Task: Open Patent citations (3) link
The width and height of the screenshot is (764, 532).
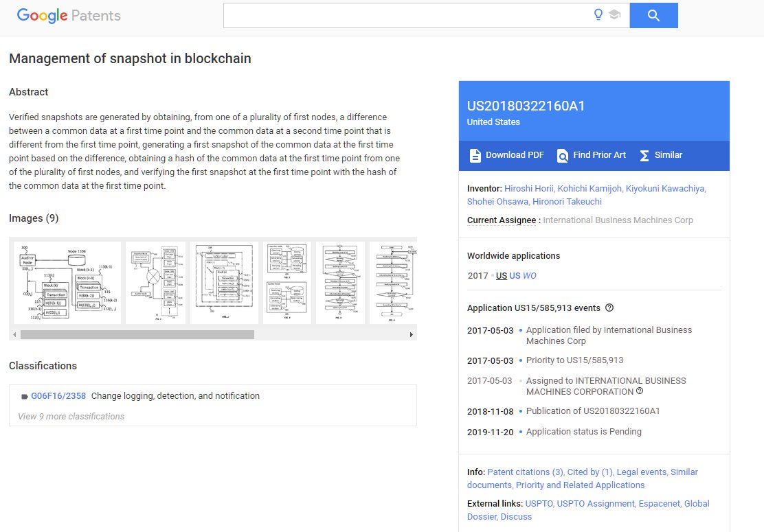Action: (x=525, y=472)
